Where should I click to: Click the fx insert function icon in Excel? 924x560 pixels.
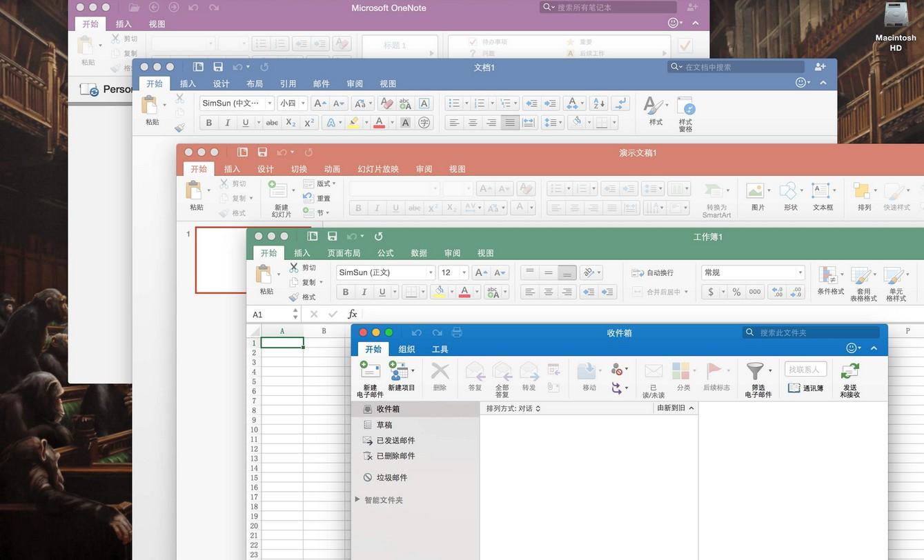tap(353, 314)
